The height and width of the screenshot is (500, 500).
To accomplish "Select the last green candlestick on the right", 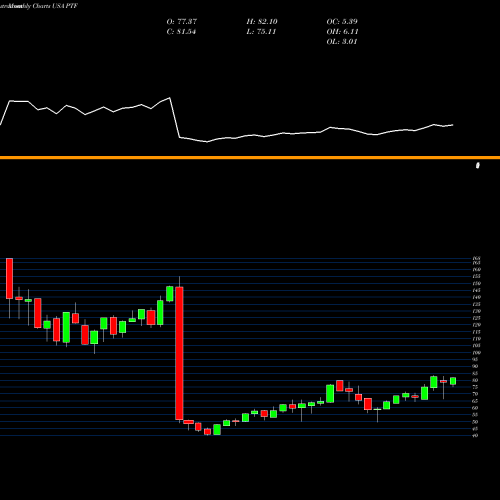I will click(x=453, y=381).
